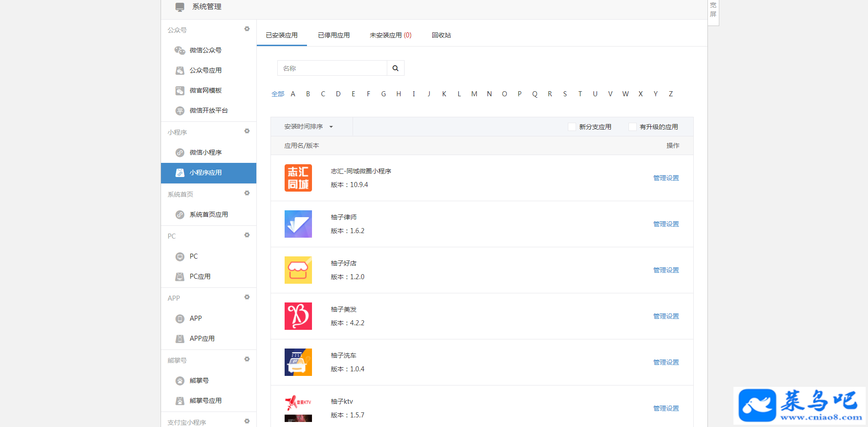Check the 新分支应用 checkbox
The height and width of the screenshot is (427, 868).
572,127
